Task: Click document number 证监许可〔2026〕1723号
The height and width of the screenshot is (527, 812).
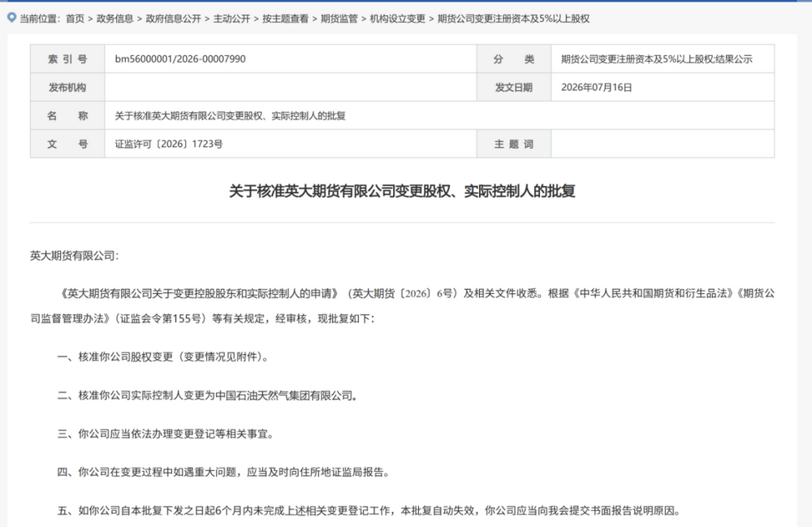Action: (x=169, y=144)
